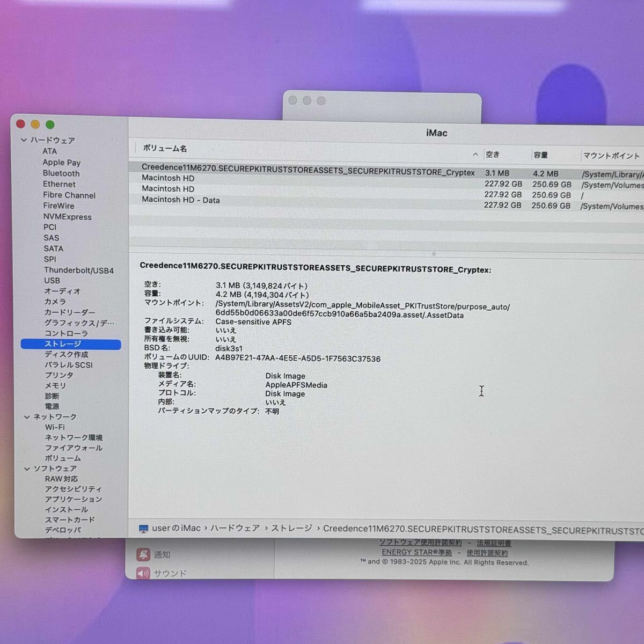Click ハードウェア in the path bar
This screenshot has width=644, height=644.
pyautogui.click(x=235, y=528)
